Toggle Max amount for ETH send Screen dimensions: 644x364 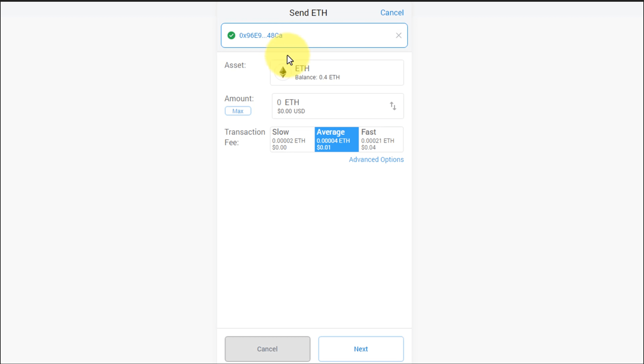tap(238, 111)
